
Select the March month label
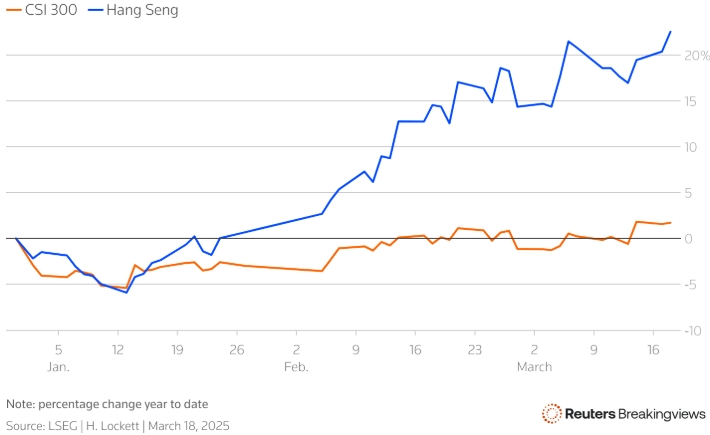534,367
